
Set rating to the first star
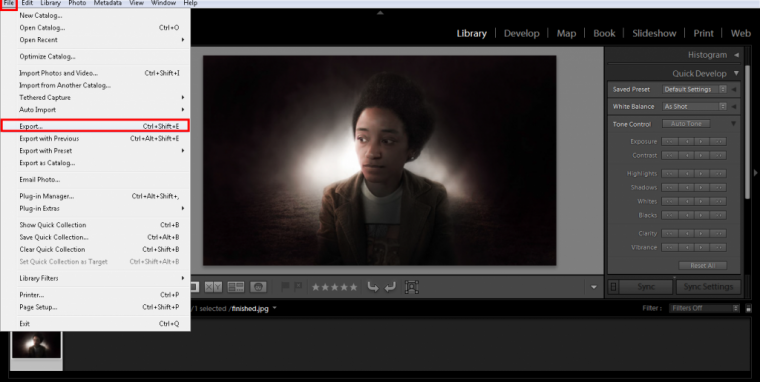(316, 287)
